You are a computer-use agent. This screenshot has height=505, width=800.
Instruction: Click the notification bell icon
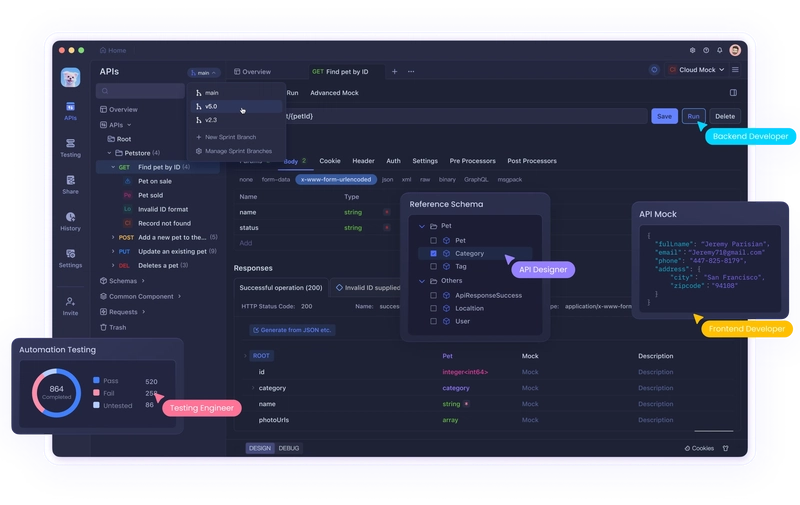coord(719,50)
